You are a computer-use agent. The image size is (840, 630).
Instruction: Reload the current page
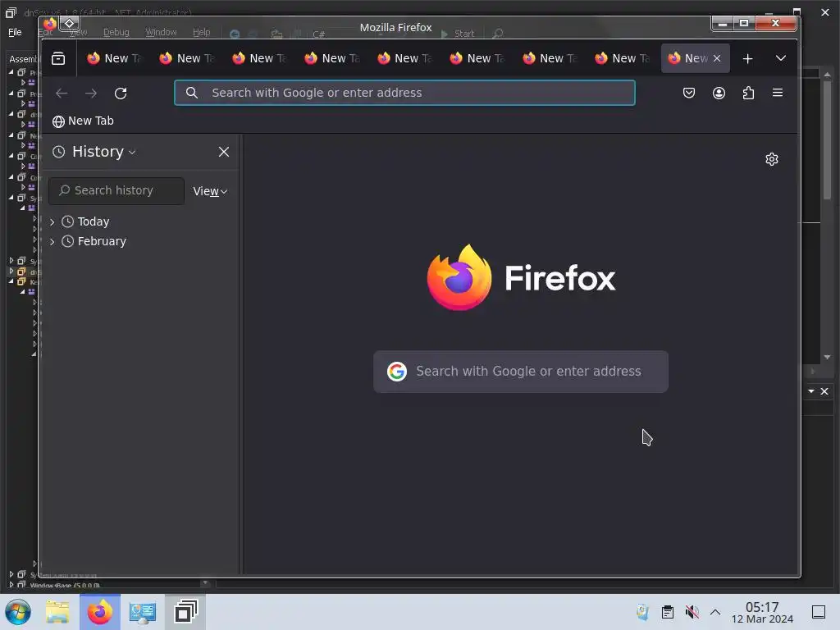121,94
